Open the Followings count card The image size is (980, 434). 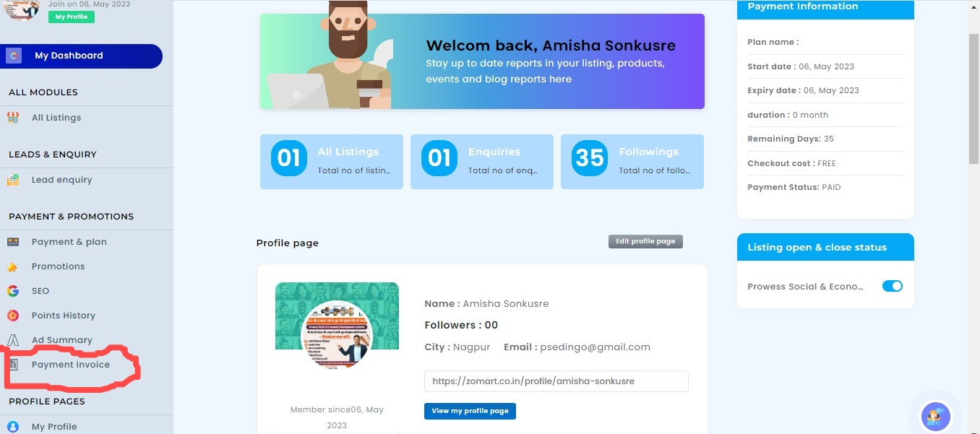(632, 162)
